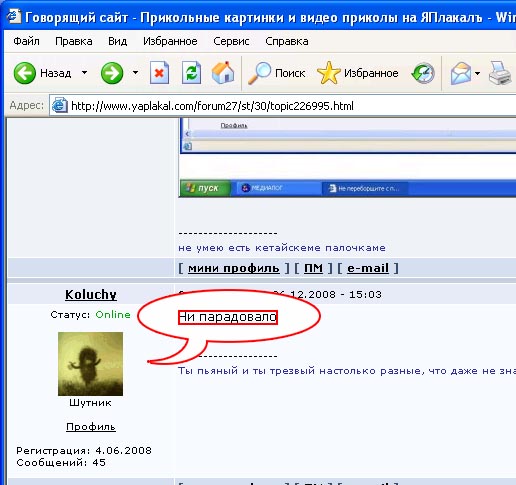Open the Вид menu

(117, 41)
